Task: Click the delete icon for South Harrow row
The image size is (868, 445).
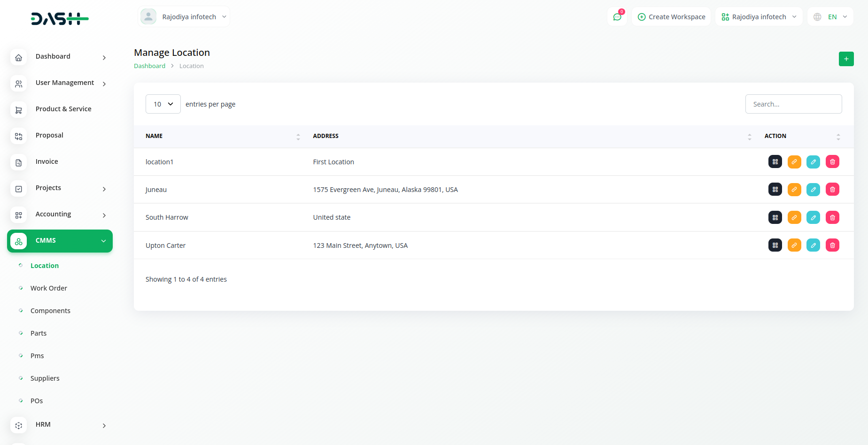Action: tap(832, 217)
